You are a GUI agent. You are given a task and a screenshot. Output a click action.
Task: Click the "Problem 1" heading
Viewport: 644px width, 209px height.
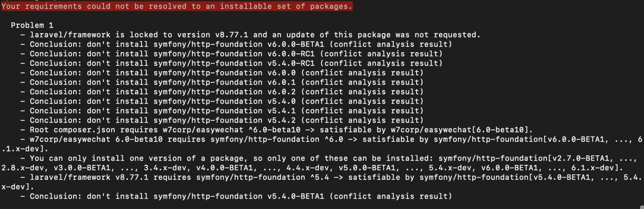32,25
